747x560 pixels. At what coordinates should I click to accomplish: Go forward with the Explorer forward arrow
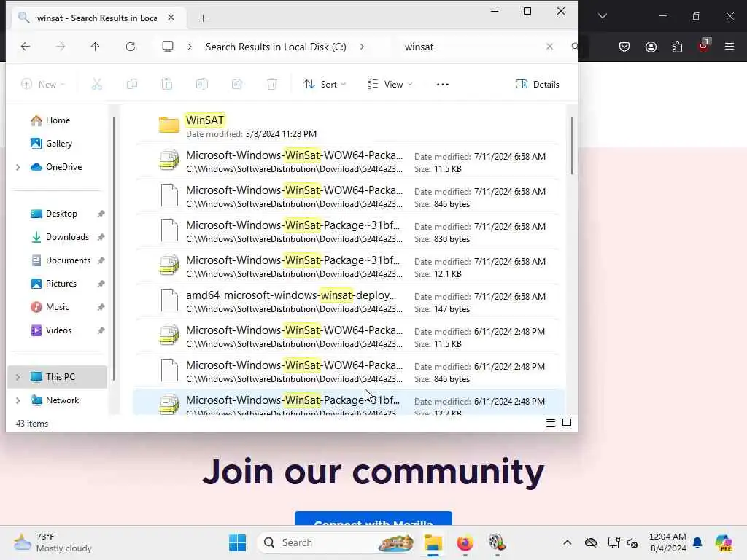tap(61, 47)
